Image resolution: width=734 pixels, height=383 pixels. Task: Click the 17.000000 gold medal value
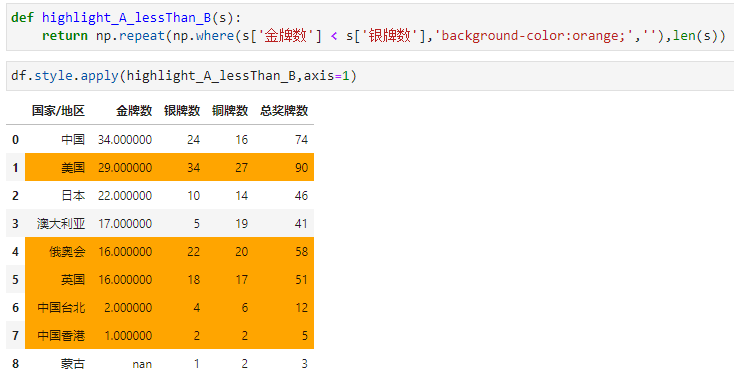(125, 224)
